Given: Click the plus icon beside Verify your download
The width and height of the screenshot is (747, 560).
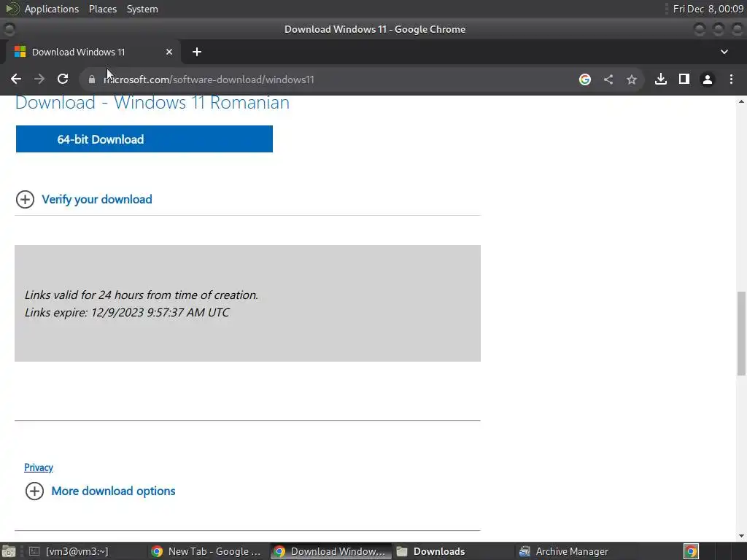Looking at the screenshot, I should pyautogui.click(x=26, y=200).
